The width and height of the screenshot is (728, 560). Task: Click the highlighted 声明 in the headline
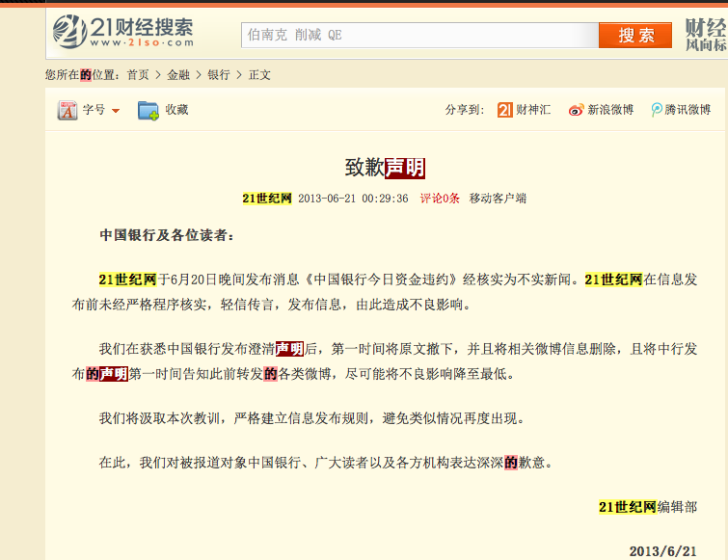[405, 168]
